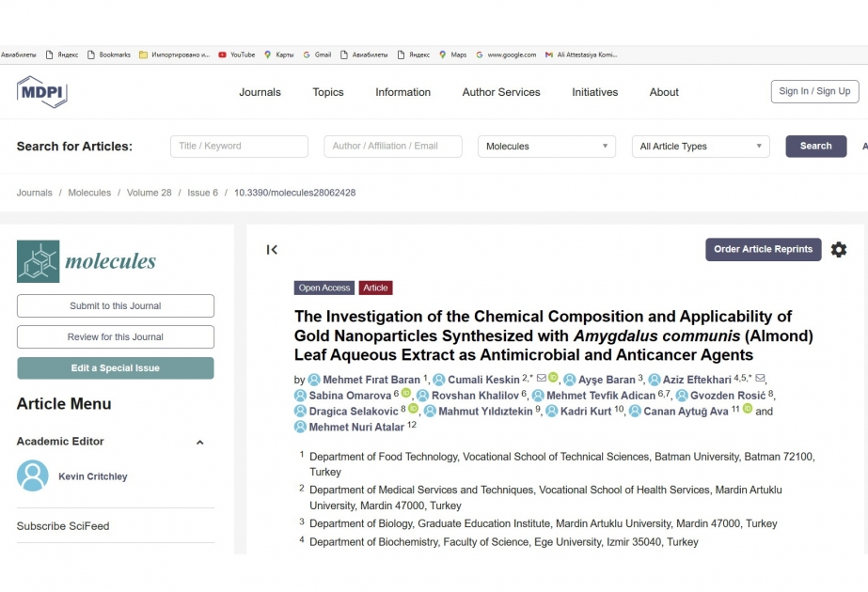Open the Molecules journal dropdown
The image size is (868, 592).
pos(546,146)
